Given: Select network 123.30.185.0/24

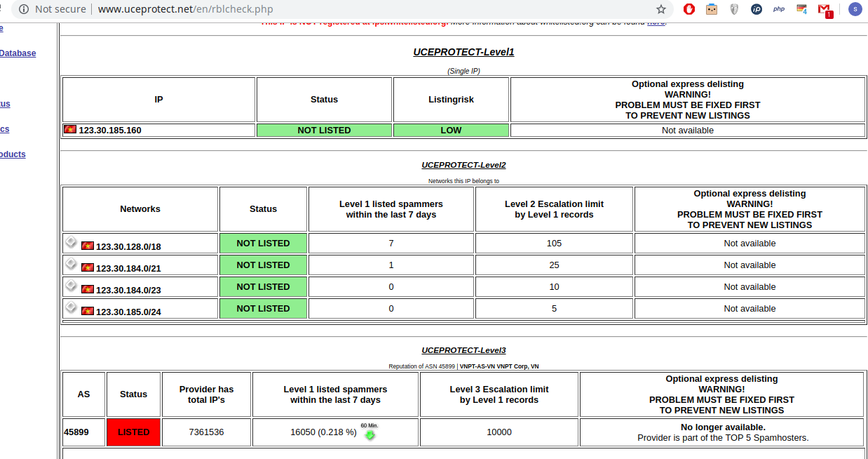Looking at the screenshot, I should (128, 312).
